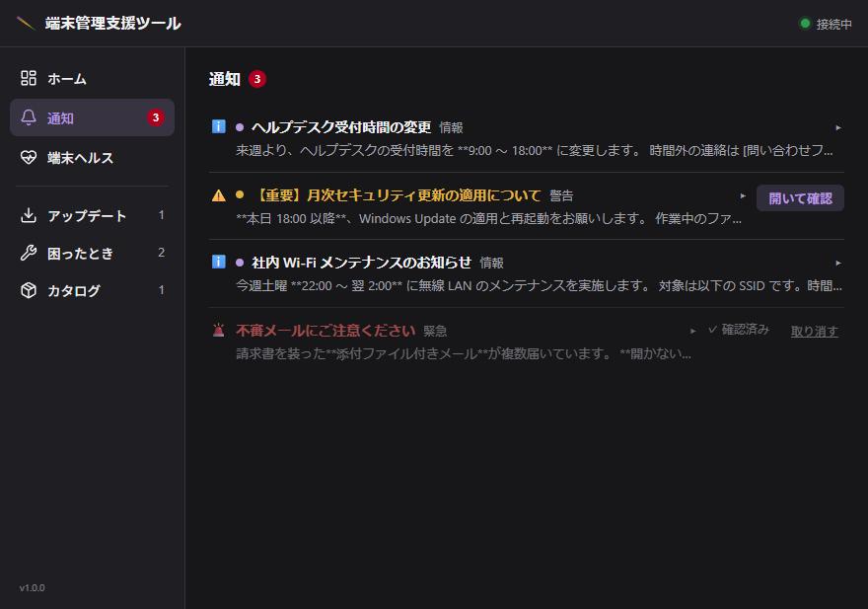The width and height of the screenshot is (868, 609).
Task: Click the 接続中 status text
Action: point(833,25)
